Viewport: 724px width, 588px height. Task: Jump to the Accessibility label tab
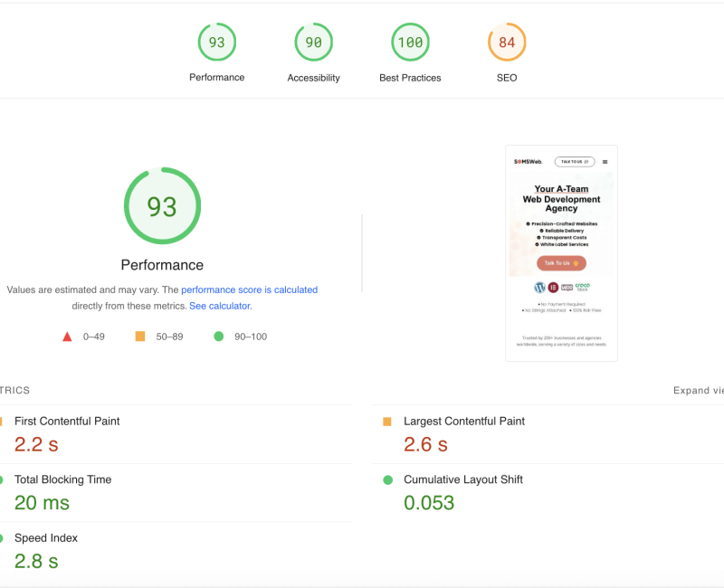pyautogui.click(x=313, y=78)
